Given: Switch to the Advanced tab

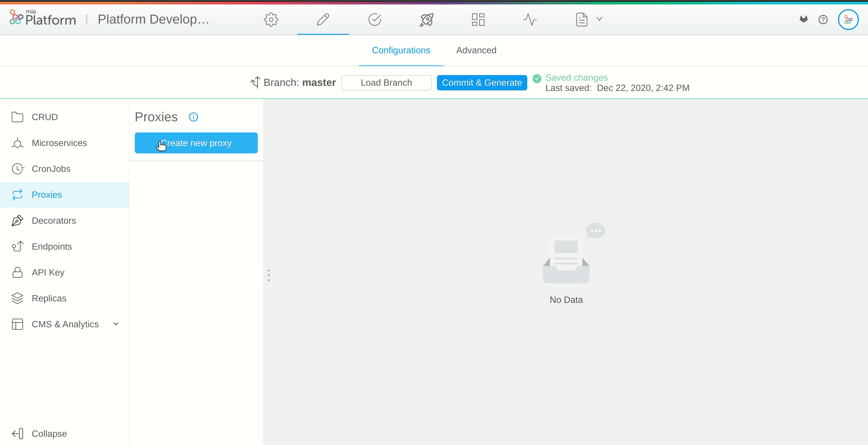Looking at the screenshot, I should click(x=476, y=50).
